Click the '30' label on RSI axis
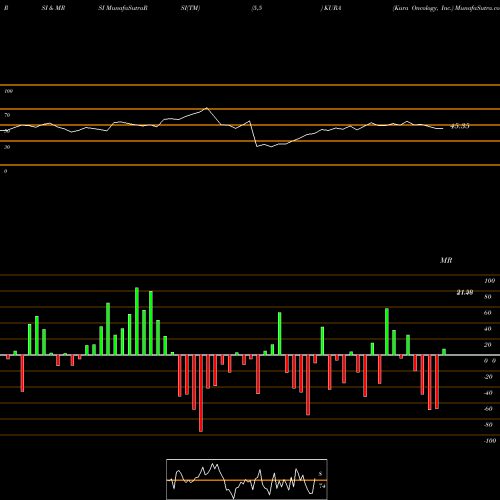The height and width of the screenshot is (500, 500). point(7,147)
